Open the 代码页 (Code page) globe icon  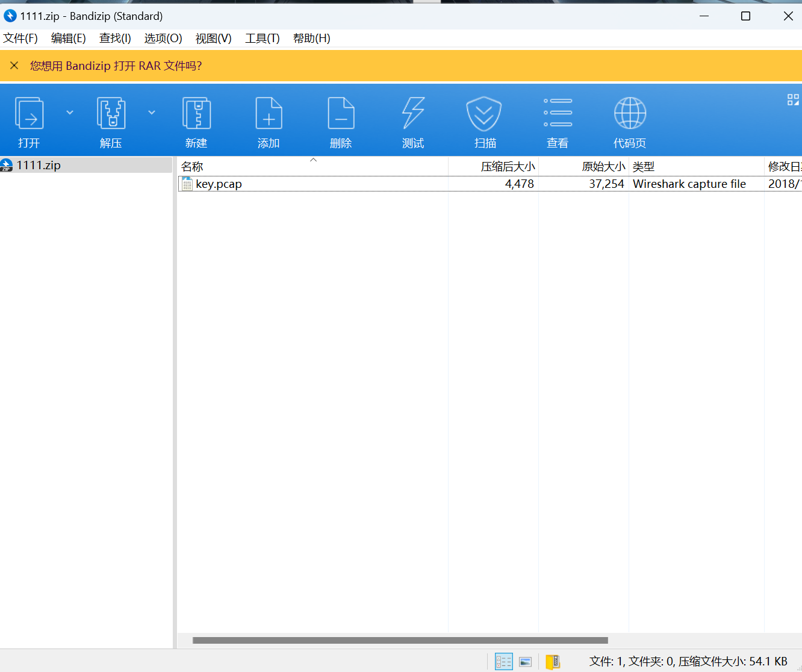[x=630, y=113]
